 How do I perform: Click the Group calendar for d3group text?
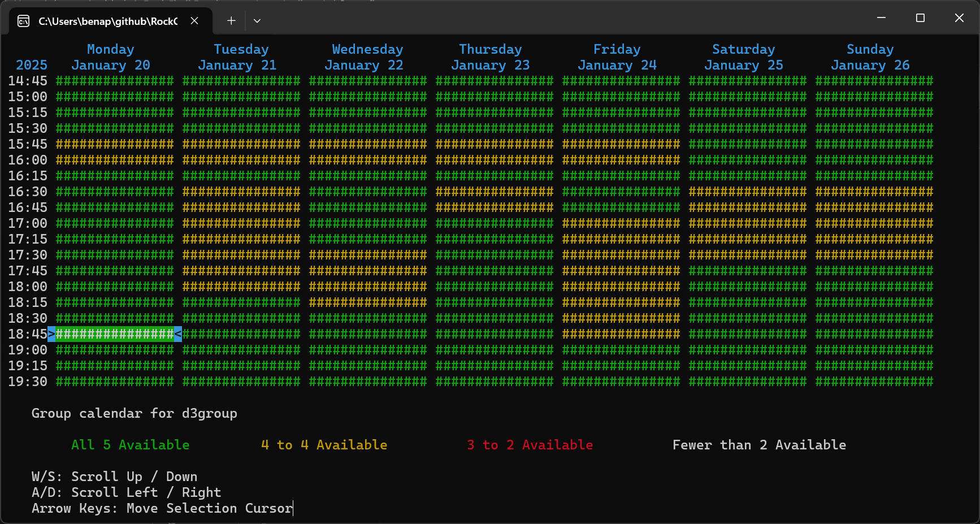point(135,414)
